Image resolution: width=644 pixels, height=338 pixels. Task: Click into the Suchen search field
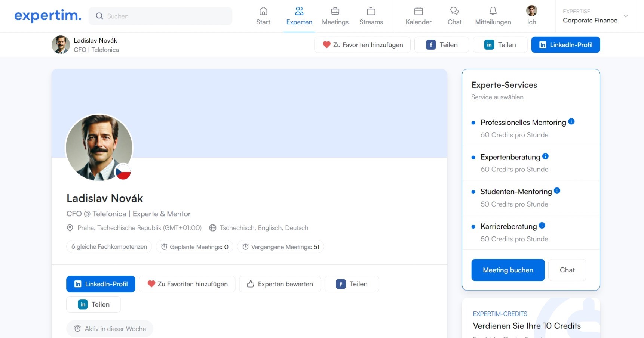[x=161, y=16]
